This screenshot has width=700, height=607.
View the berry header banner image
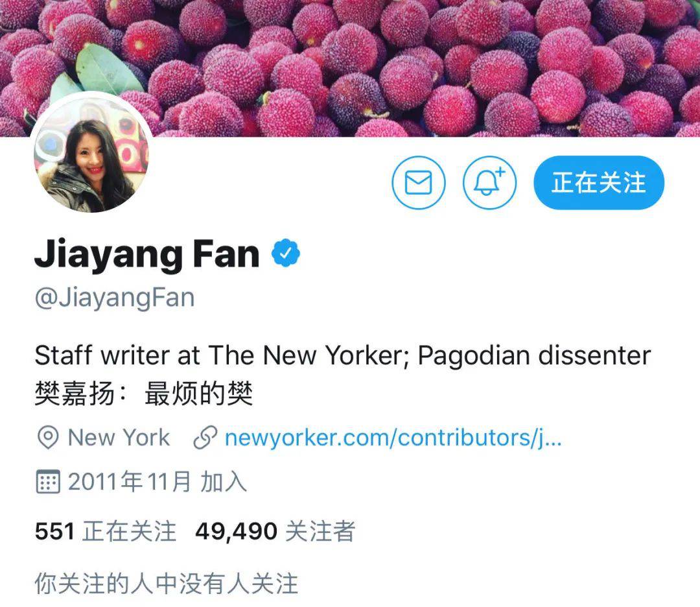click(x=350, y=68)
